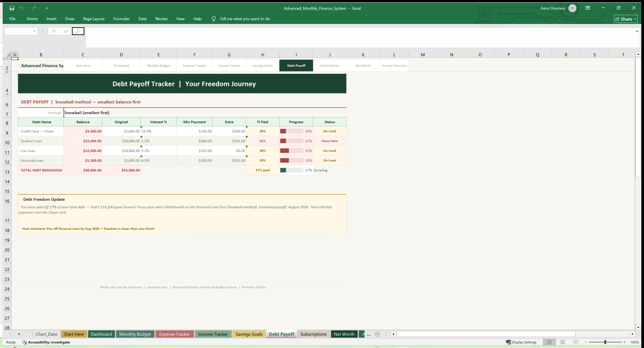Click the Income Tracker navigation link in sheet

tap(229, 66)
